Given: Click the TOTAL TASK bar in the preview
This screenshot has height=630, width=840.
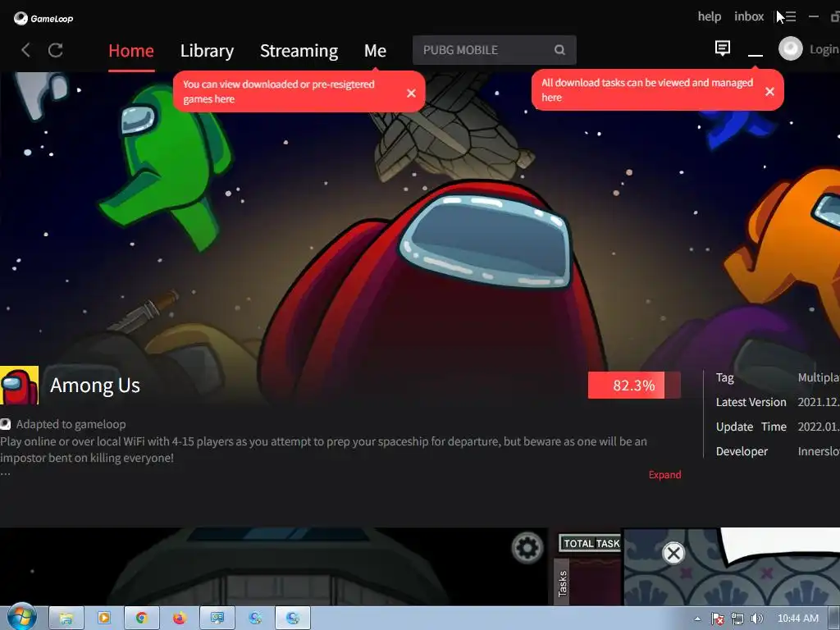Looking at the screenshot, I should click(591, 543).
